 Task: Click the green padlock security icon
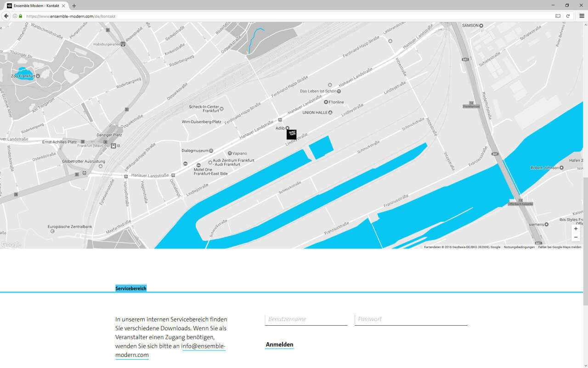coord(20,16)
